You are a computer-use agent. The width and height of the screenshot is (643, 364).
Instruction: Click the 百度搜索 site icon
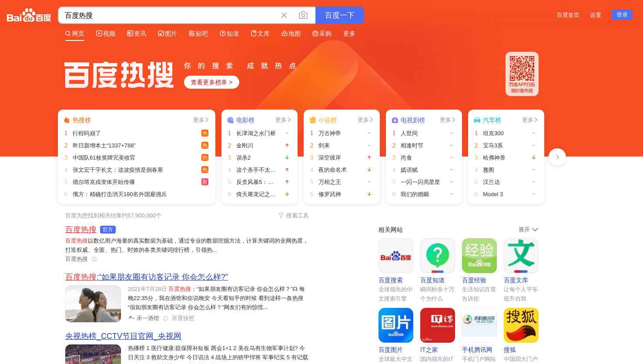coord(396,256)
